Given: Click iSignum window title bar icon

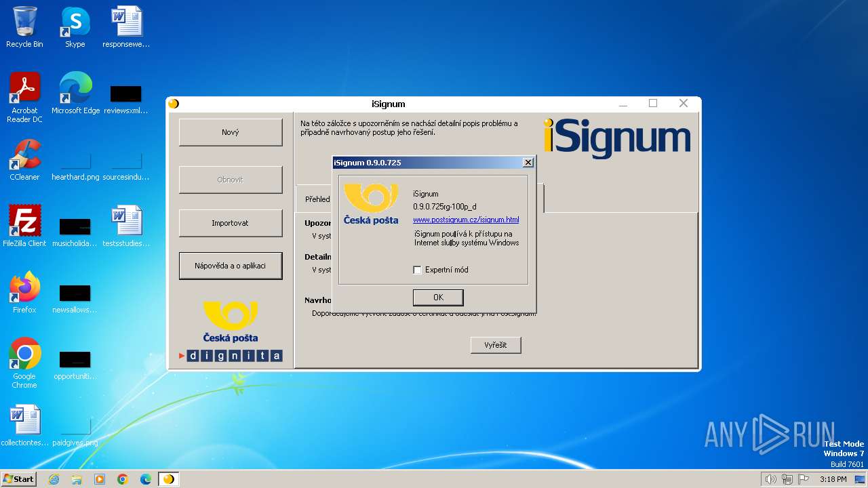Looking at the screenshot, I should [x=174, y=104].
